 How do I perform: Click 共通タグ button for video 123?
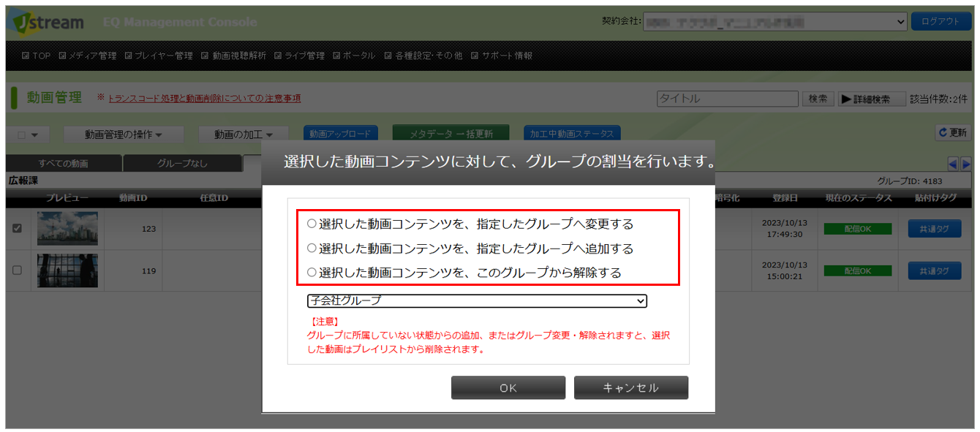(x=935, y=229)
